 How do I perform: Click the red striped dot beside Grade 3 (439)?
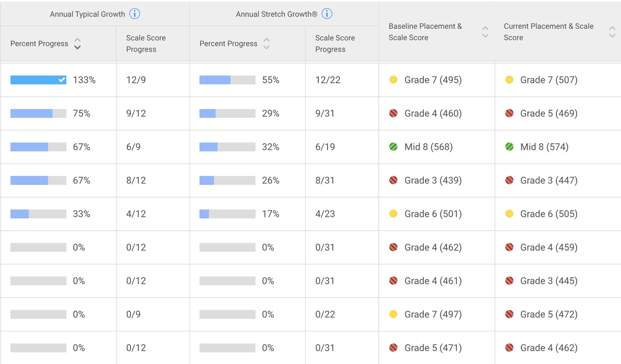pos(393,180)
